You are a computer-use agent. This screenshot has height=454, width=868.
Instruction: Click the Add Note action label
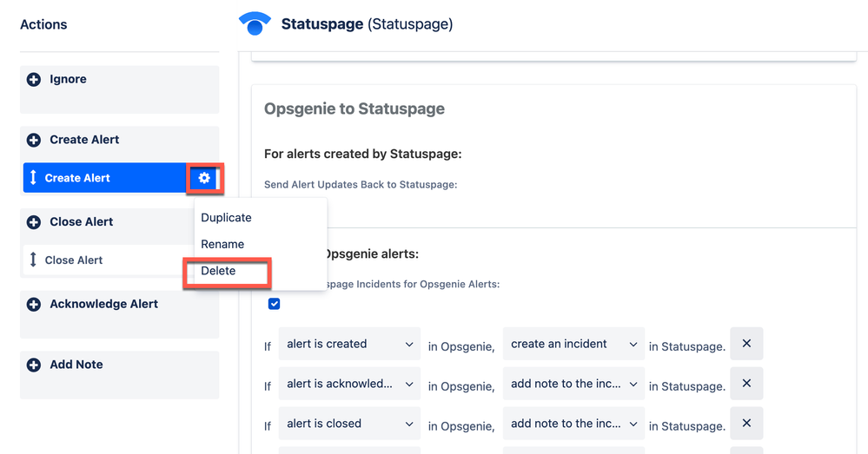76,365
